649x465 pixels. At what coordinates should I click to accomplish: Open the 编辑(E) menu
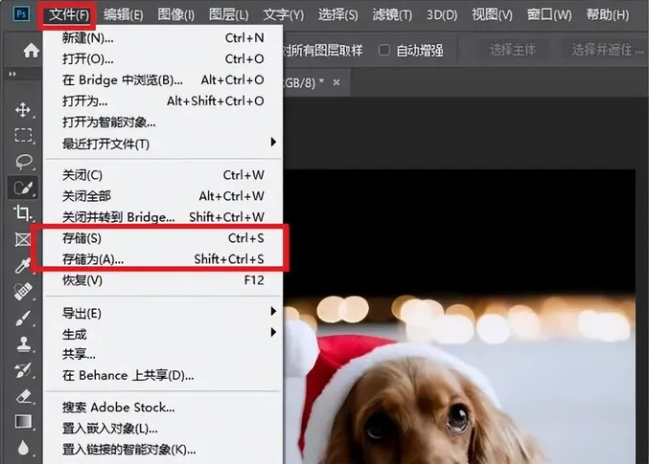[x=123, y=15]
